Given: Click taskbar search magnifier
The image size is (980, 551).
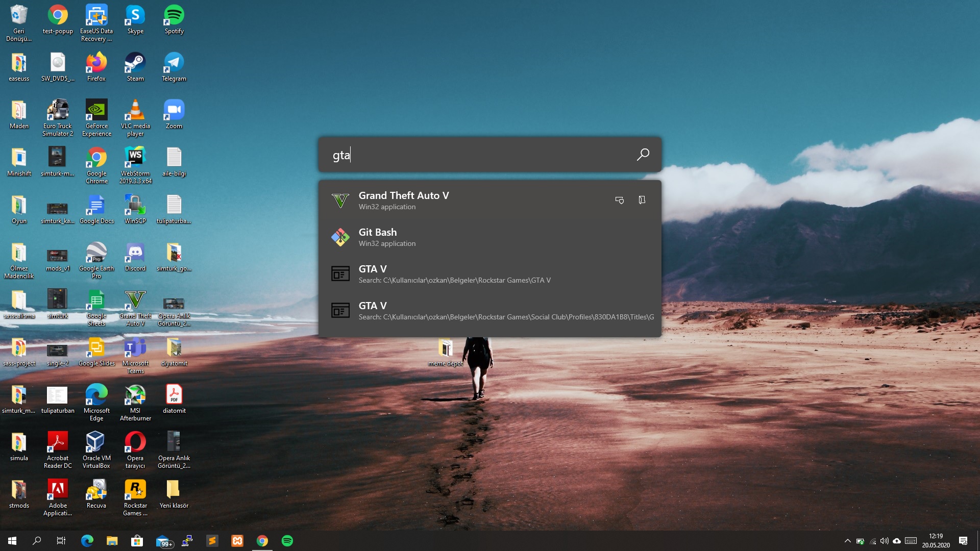Looking at the screenshot, I should click(37, 541).
